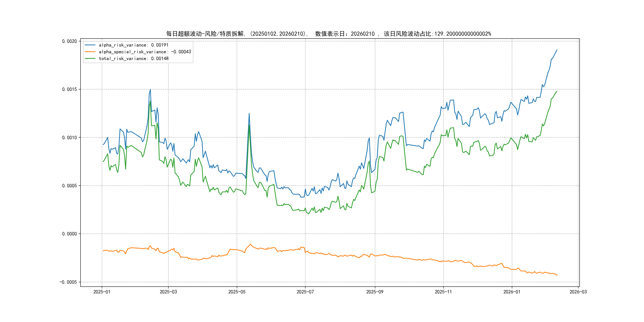This screenshot has width=644, height=322.
Task: Click the green total_risk_variance legend line
Action: pyautogui.click(x=90, y=58)
